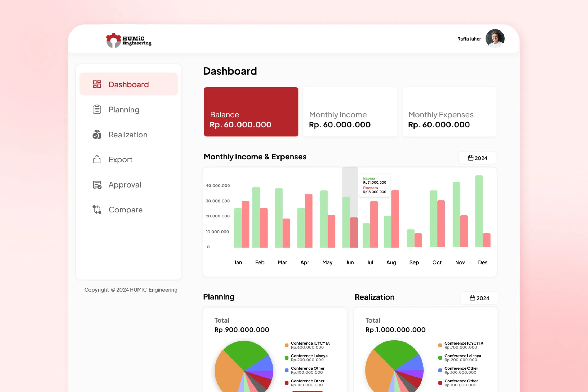The image size is (588, 392).
Task: Open Raffa Juher profile avatar
Action: 495,39
